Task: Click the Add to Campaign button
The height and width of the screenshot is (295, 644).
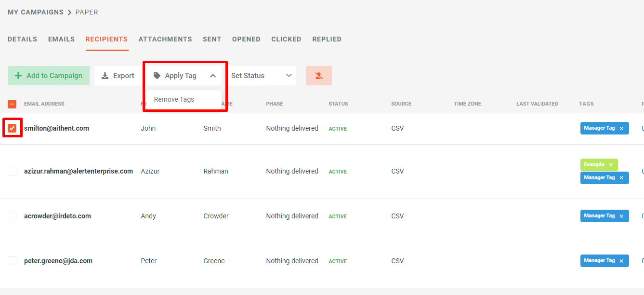Action: 48,75
